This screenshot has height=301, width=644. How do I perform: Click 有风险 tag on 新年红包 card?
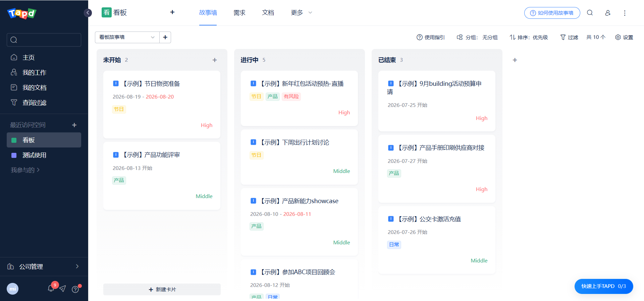pos(291,97)
